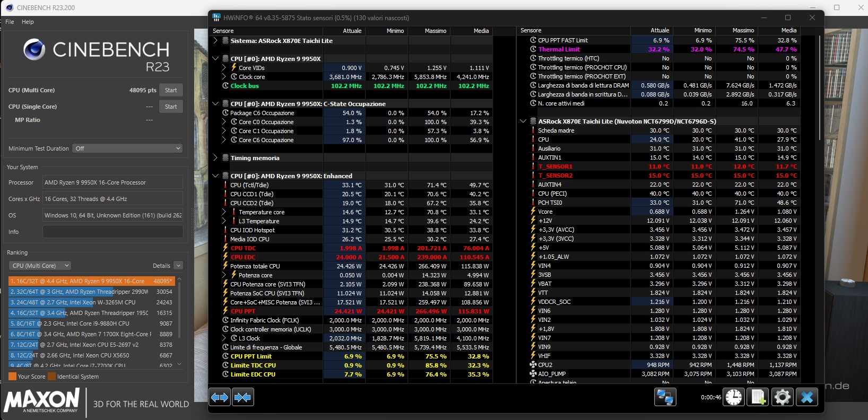Viewport: 868px width, 420px height.
Task: Open the Details dropdown arrow in Ranking
Action: (178, 266)
